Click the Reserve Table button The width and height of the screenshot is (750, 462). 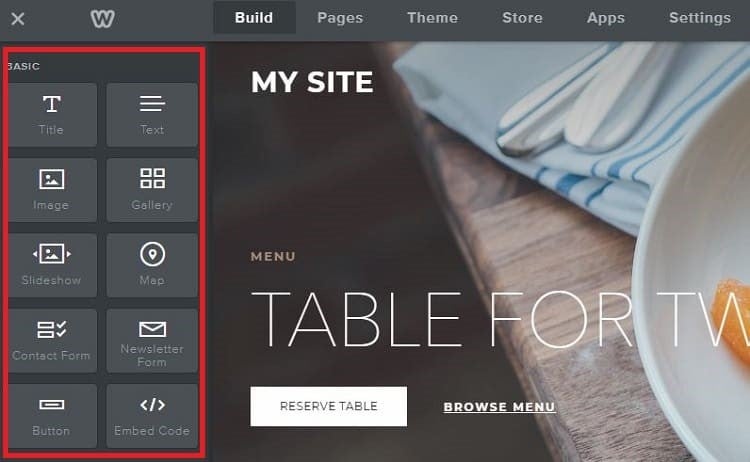329,406
